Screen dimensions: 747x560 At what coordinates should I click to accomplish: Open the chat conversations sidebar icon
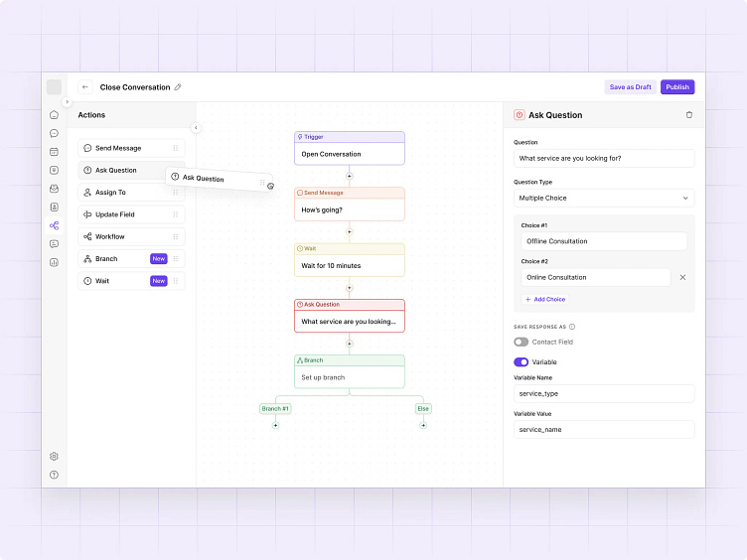[54, 133]
